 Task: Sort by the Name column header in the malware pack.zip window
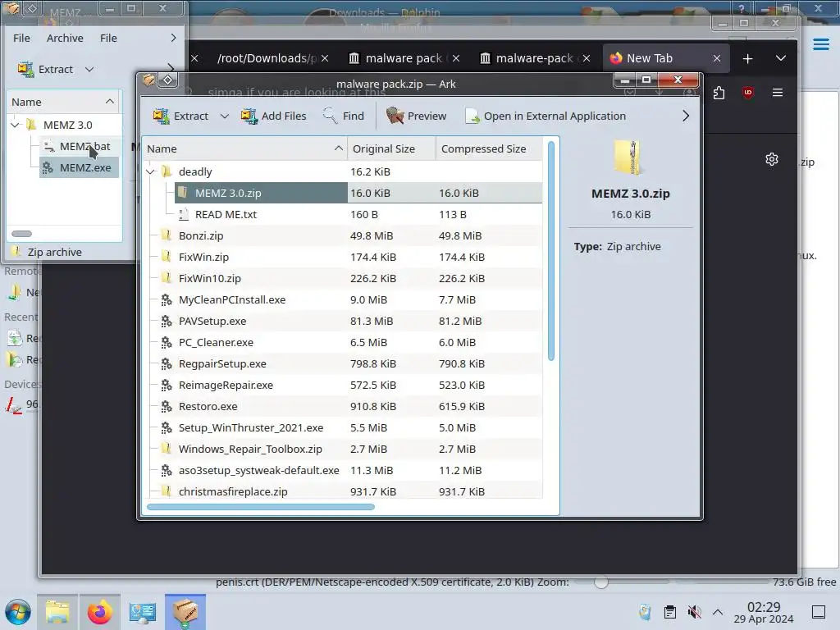244,149
